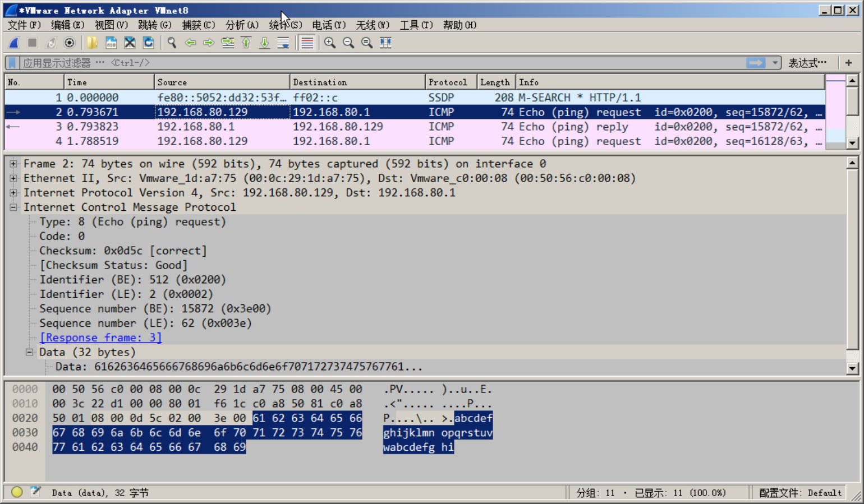Sort packets by Destination column header

coord(357,82)
